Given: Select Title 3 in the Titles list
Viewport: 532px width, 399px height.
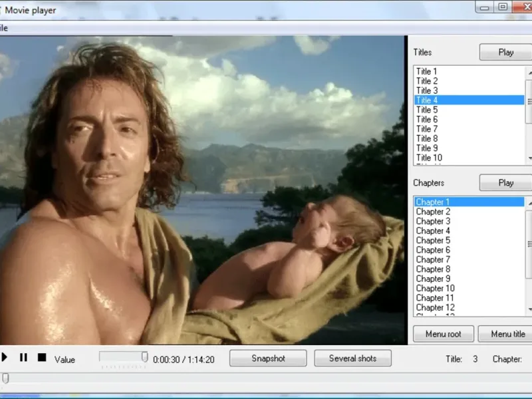Looking at the screenshot, I should click(469, 90).
